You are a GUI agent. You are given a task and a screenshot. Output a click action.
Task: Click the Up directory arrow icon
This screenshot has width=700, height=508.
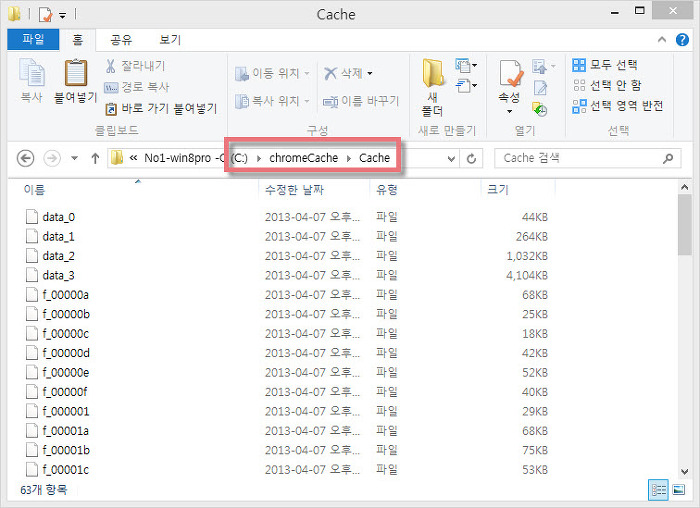[x=95, y=158]
